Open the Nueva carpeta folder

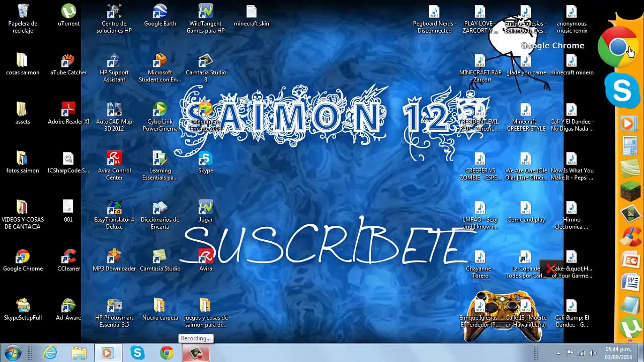click(x=160, y=309)
